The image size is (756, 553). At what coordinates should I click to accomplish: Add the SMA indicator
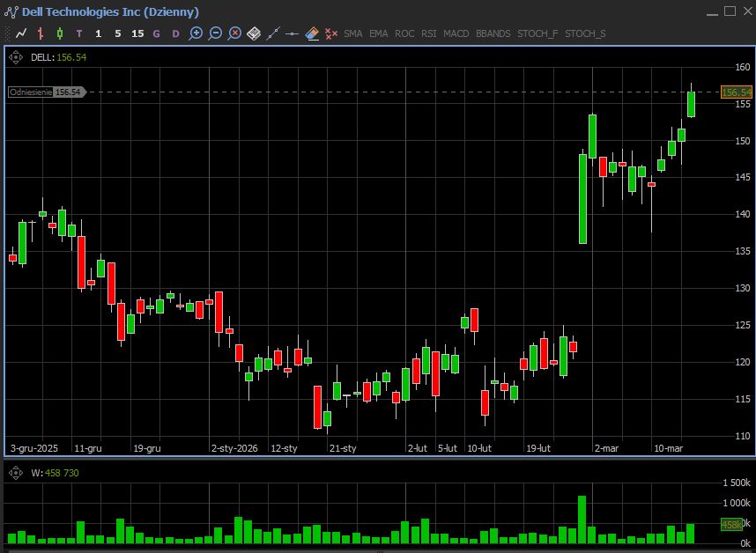click(352, 33)
